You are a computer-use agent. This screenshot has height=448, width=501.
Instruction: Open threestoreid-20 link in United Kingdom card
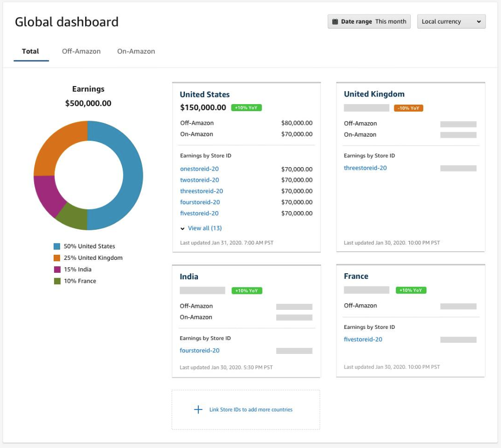point(365,168)
